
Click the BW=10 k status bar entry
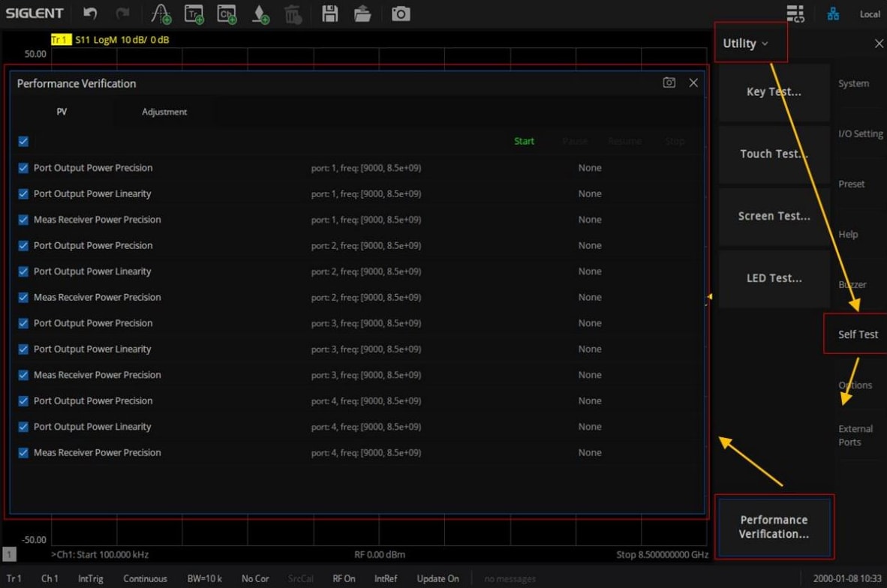[205, 578]
